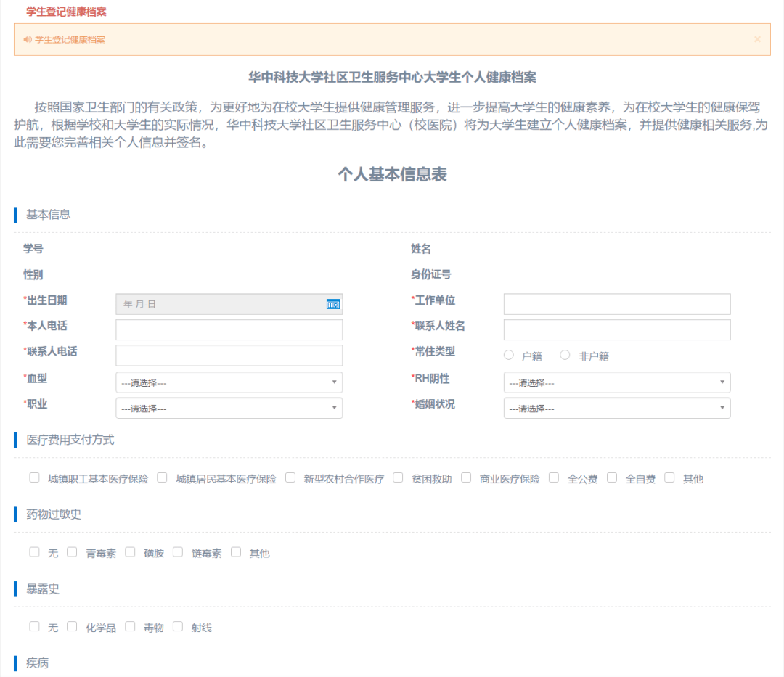784x677 pixels.
Task: Click the 药物过敏史 section heading
Action: (x=54, y=514)
